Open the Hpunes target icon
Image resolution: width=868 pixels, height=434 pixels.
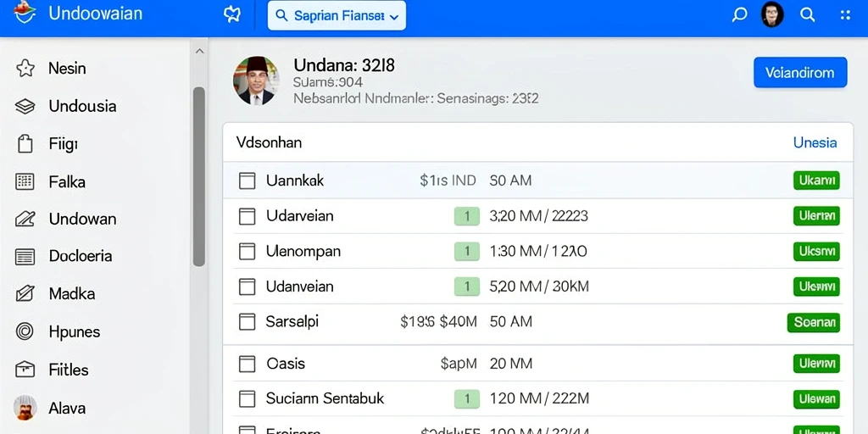coord(25,331)
